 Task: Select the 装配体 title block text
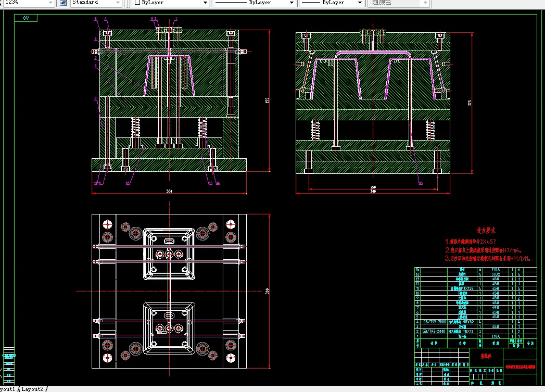click(486, 356)
